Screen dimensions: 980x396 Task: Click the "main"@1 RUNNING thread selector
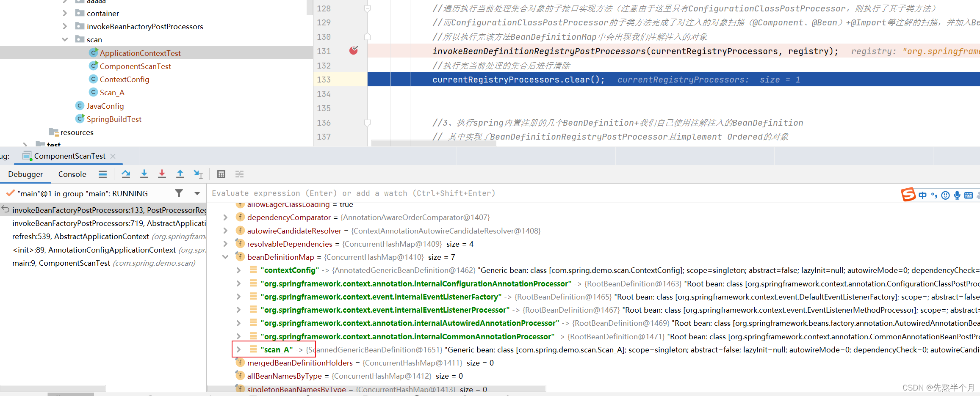(83, 193)
